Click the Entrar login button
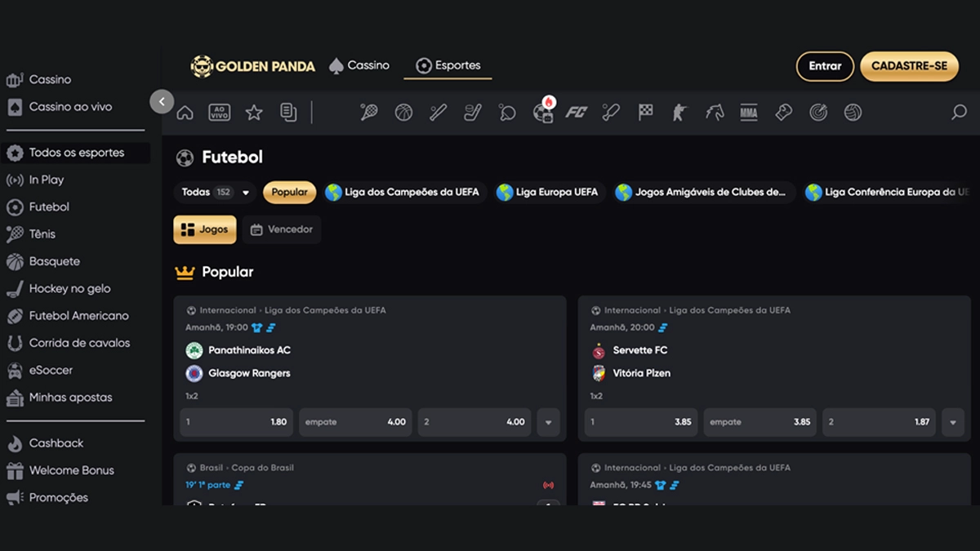The image size is (980, 551). pos(825,66)
